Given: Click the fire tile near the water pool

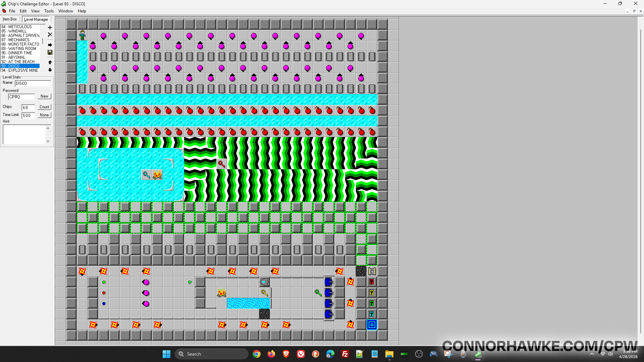Looking at the screenshot, I should pos(222,293).
